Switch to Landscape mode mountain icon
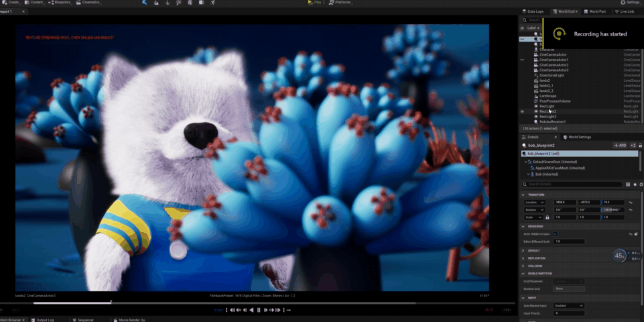Image resolution: width=644 pixels, height=322 pixels. (155, 3)
